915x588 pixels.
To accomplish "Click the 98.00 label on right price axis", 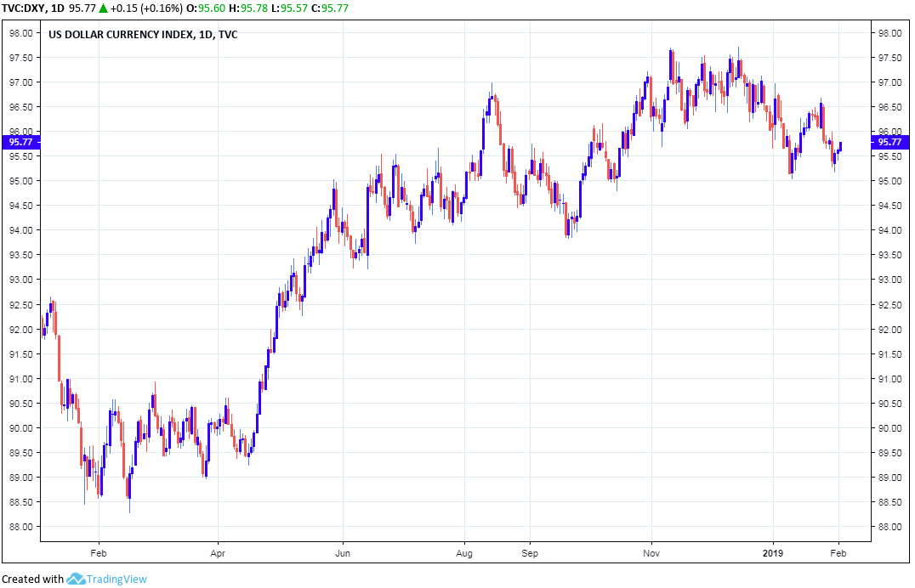I will click(889, 33).
